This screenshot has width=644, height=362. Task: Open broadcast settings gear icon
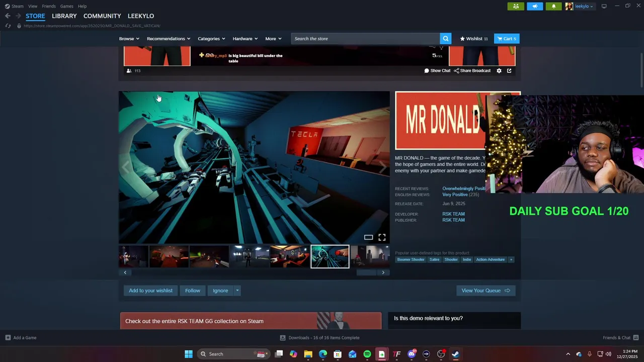pos(499,71)
